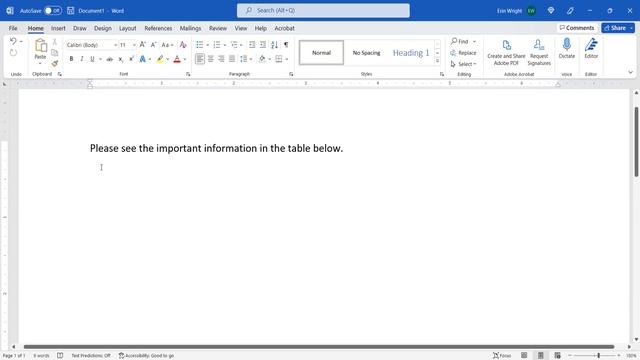Screen dimensions: 640x360
Task: Open the Borders dropdown
Action: (x=287, y=59)
